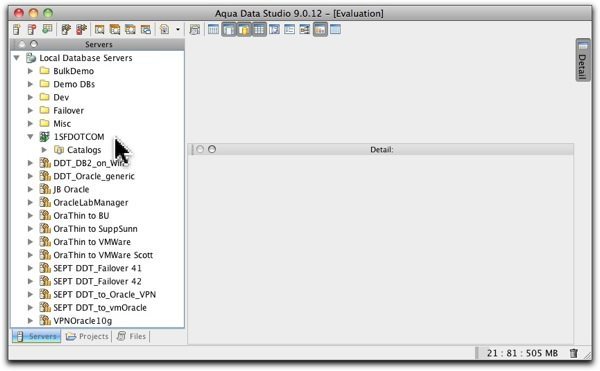Select the OracleLabManager server

(x=91, y=202)
